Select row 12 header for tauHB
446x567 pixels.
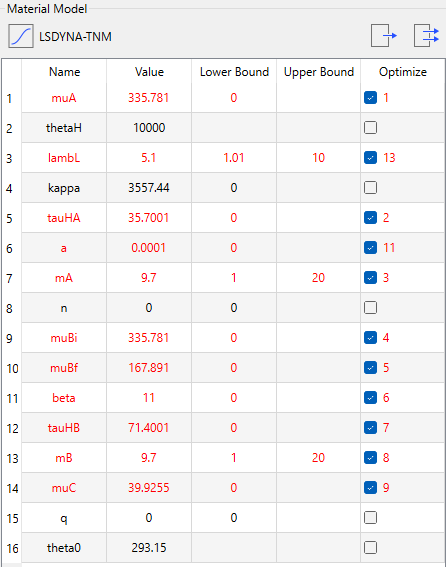12,428
